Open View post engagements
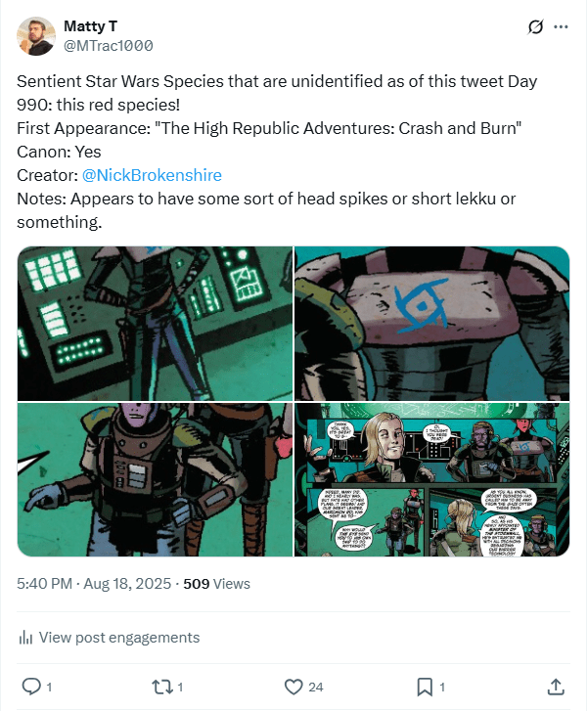Viewport: 588px width, 711px height. [119, 638]
